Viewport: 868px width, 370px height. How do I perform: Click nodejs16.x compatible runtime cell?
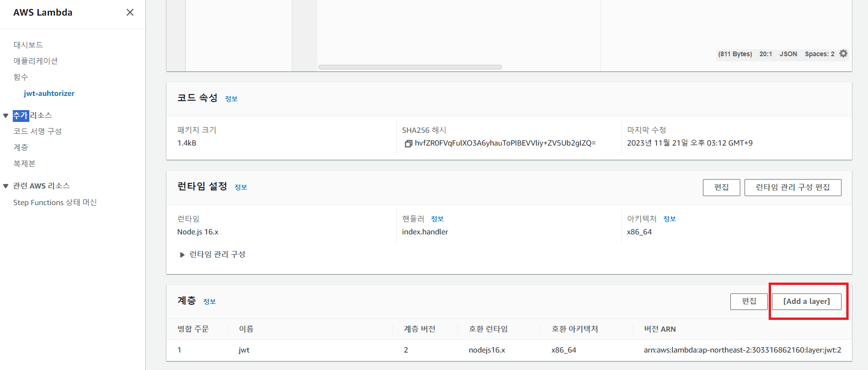(x=487, y=350)
